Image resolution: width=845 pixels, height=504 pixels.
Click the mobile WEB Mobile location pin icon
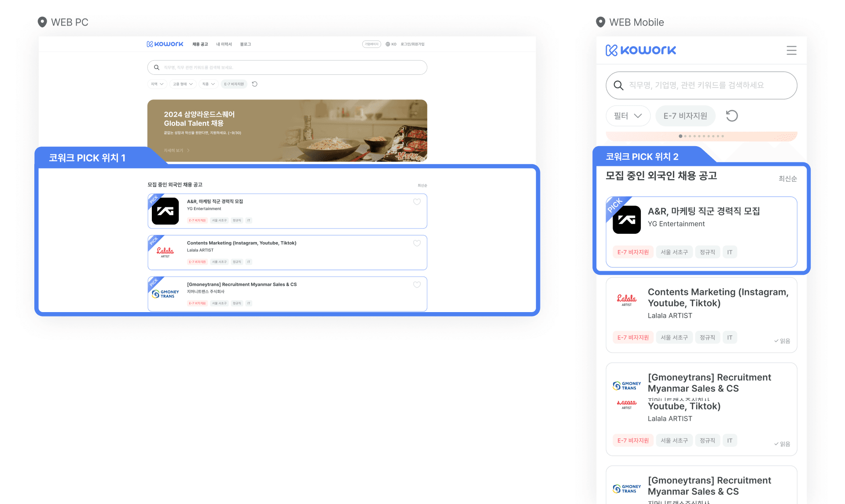tap(600, 22)
